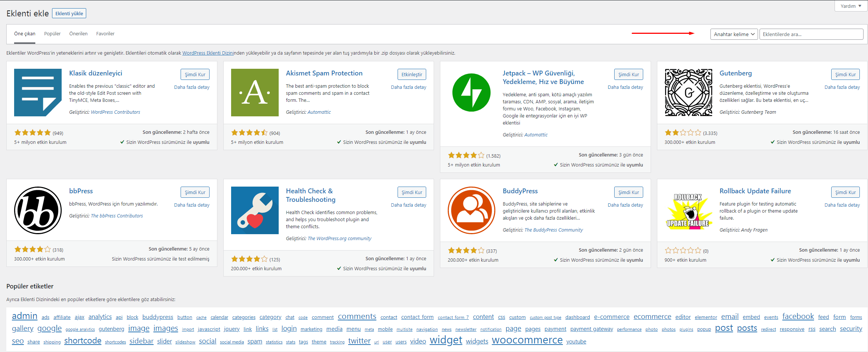Image resolution: width=868 pixels, height=352 pixels.
Task: Browse the comments popular tag
Action: (x=357, y=316)
